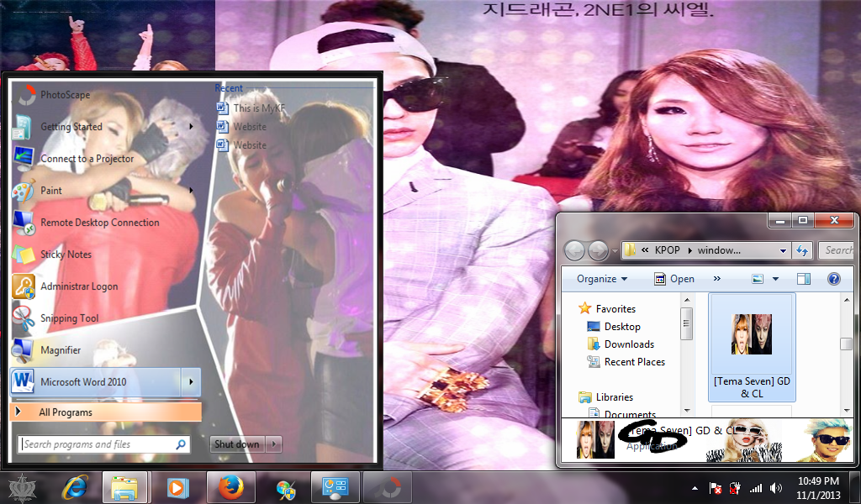The height and width of the screenshot is (504, 861).
Task: Select Downloads in navigation pane
Action: (x=621, y=344)
